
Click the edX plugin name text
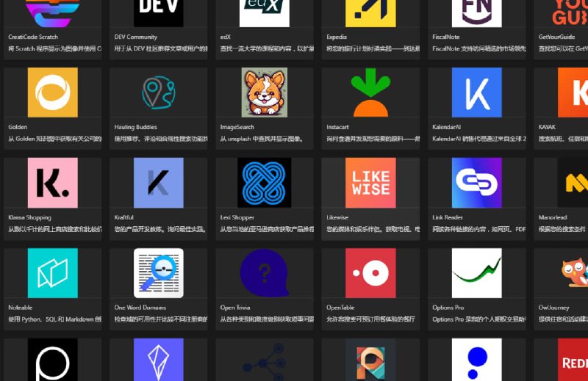tap(225, 37)
